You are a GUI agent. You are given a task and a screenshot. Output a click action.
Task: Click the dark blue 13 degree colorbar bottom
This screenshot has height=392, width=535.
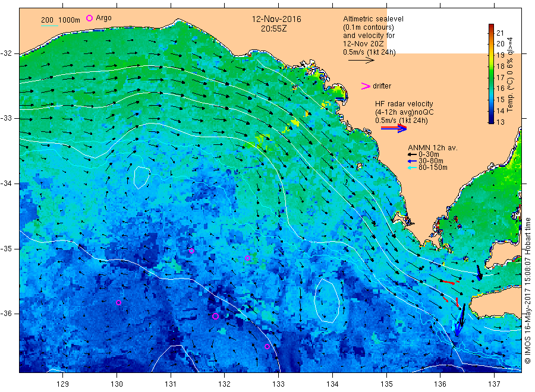492,121
